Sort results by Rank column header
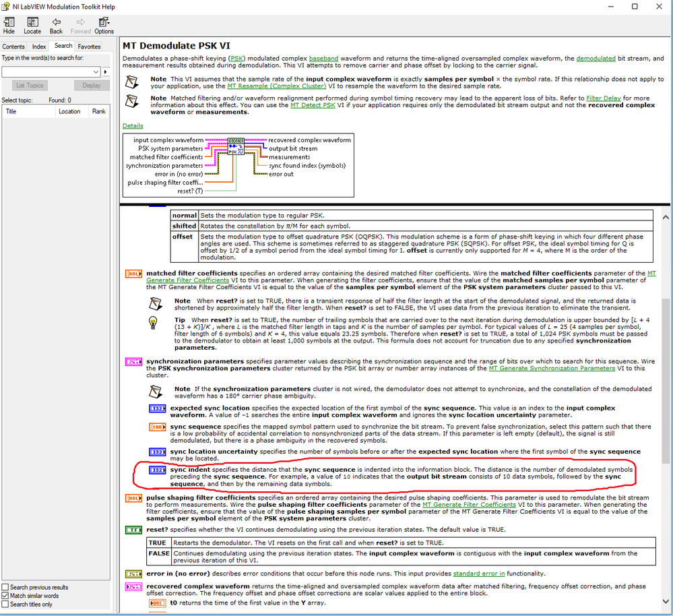The height and width of the screenshot is (616, 673). coord(99,112)
